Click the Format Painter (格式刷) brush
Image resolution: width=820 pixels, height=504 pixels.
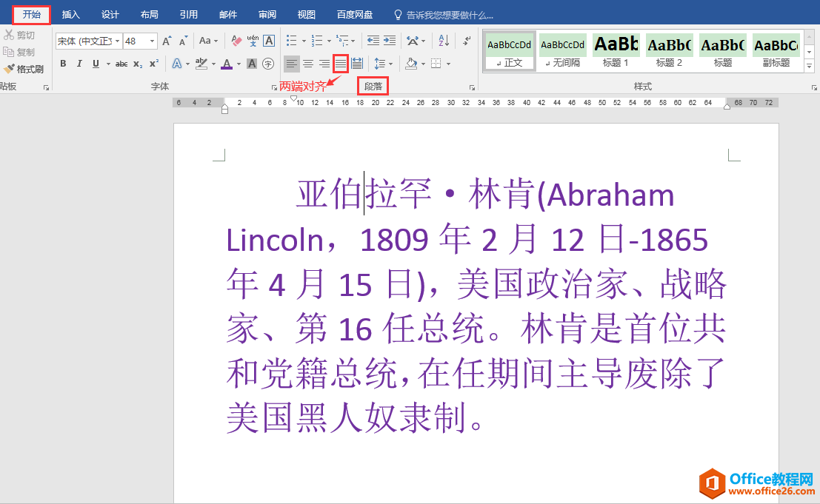(24, 69)
